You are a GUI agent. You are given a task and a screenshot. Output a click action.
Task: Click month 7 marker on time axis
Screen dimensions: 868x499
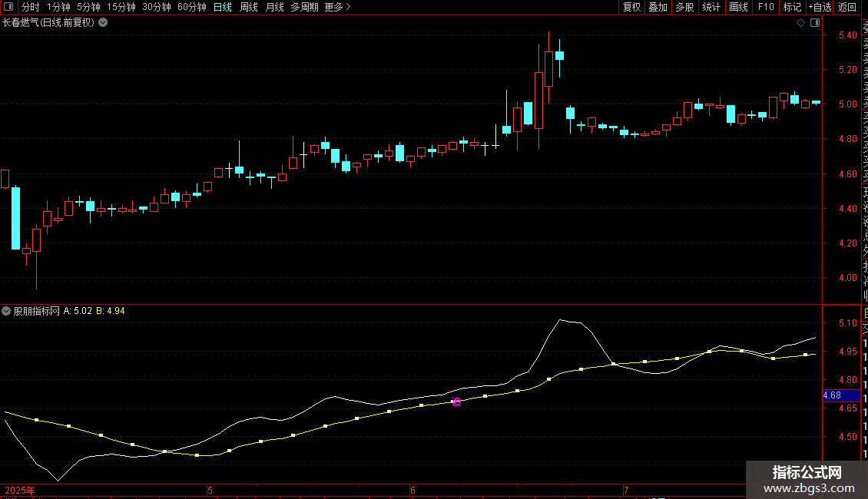(626, 490)
